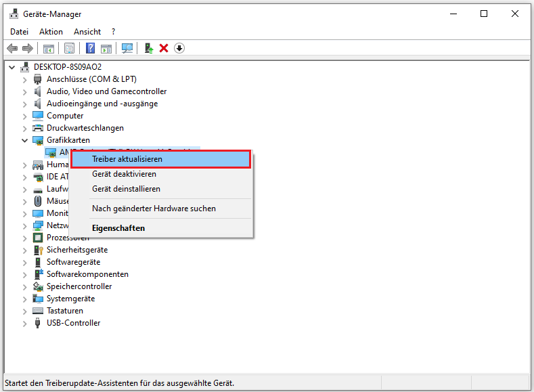This screenshot has width=534, height=392.
Task: Click the show/hide console tree toolbar icon
Action: (x=48, y=48)
